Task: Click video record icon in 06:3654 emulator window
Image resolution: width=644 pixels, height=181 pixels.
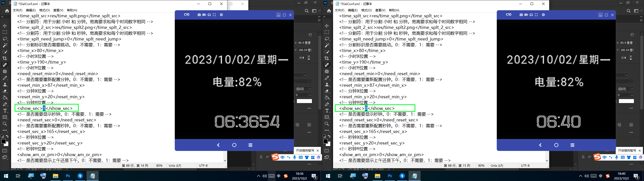Action: (204, 15)
